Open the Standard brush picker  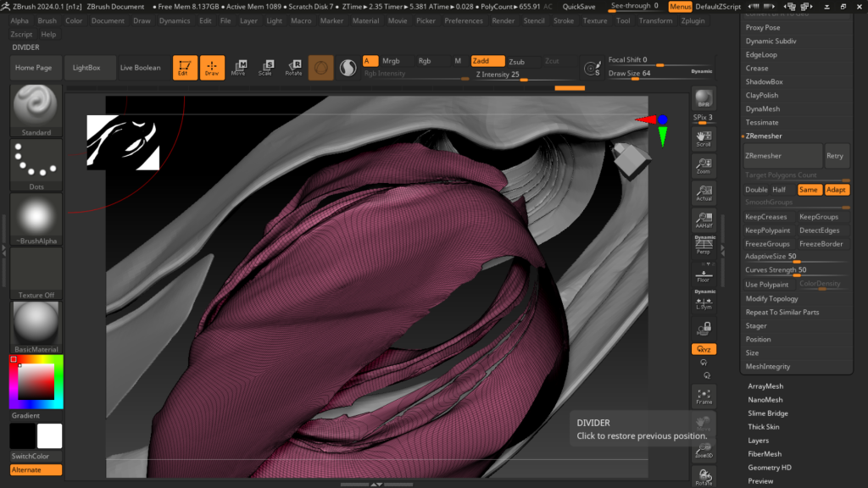(36, 110)
